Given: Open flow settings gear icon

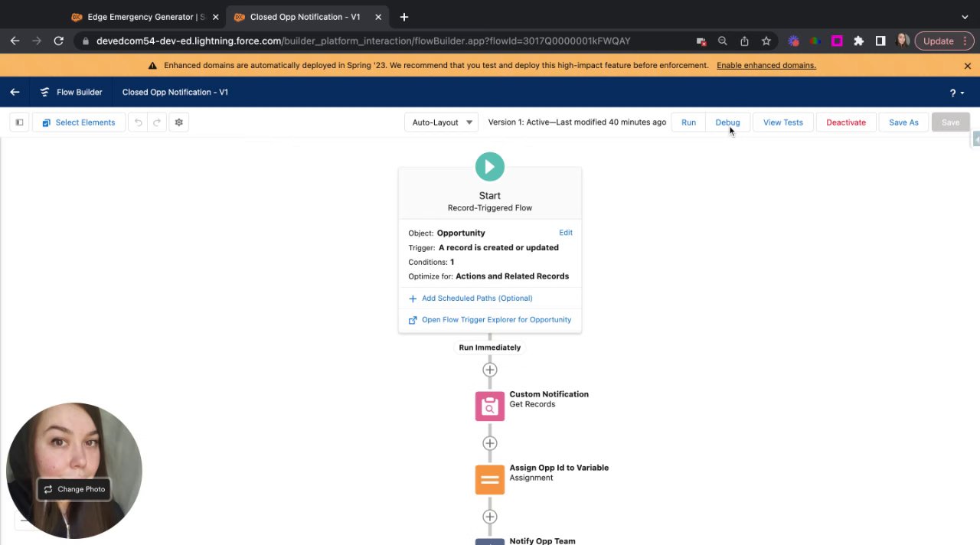Looking at the screenshot, I should (178, 122).
